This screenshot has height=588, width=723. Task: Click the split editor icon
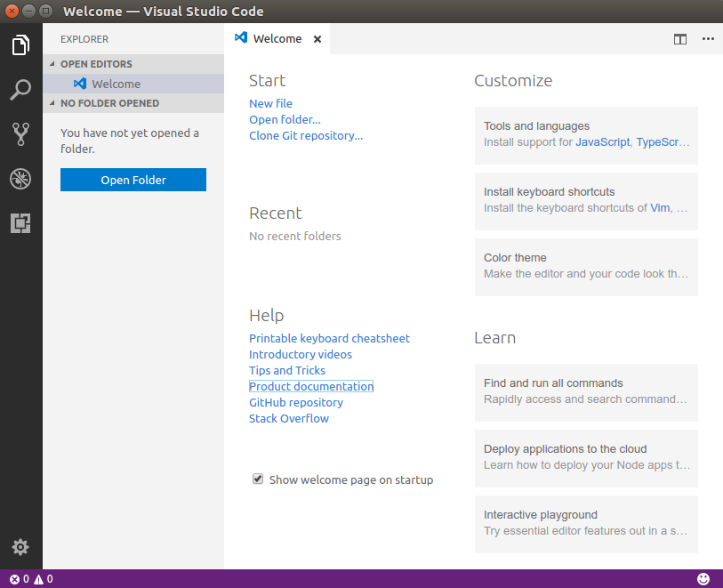coord(680,39)
